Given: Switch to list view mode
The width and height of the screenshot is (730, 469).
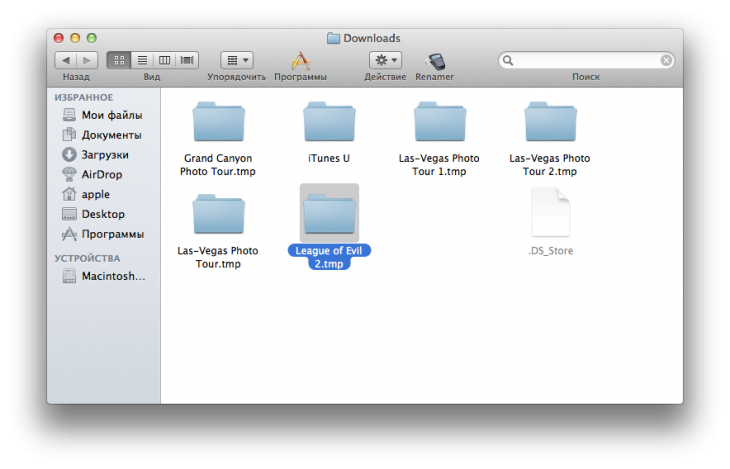Looking at the screenshot, I should [142, 60].
